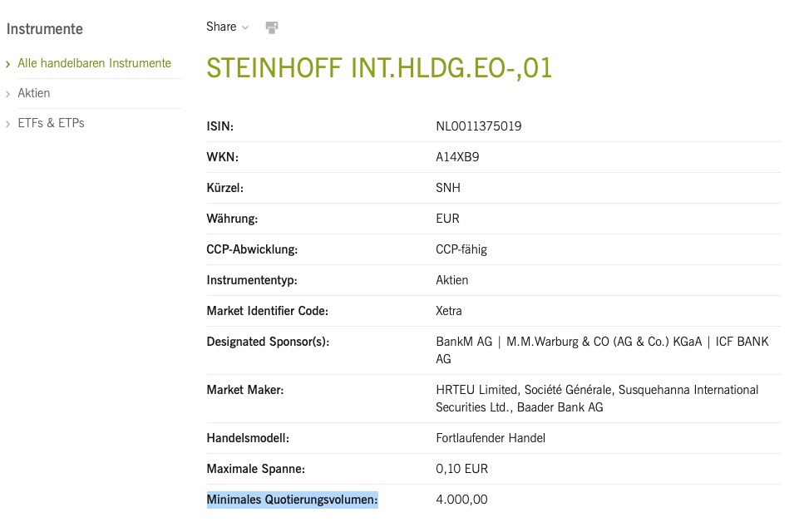Click the WKN value A14XB9
Screen dimensions: 799x532
(456, 157)
